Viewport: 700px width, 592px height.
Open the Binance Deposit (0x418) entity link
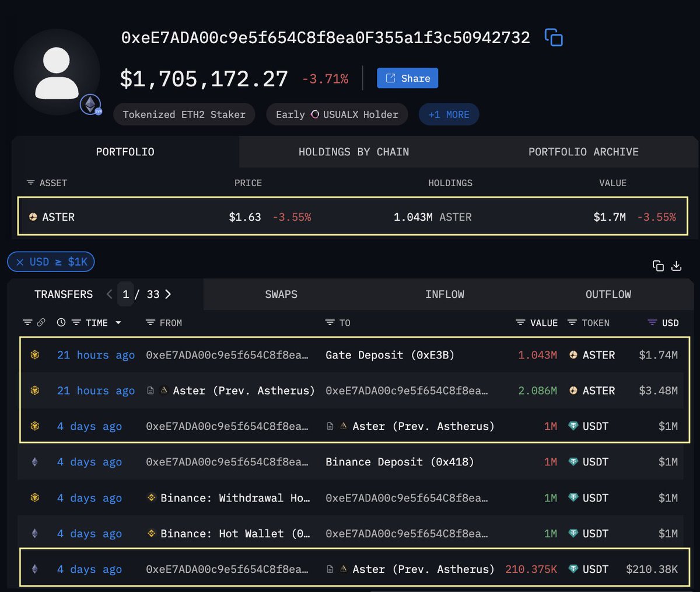coord(400,462)
